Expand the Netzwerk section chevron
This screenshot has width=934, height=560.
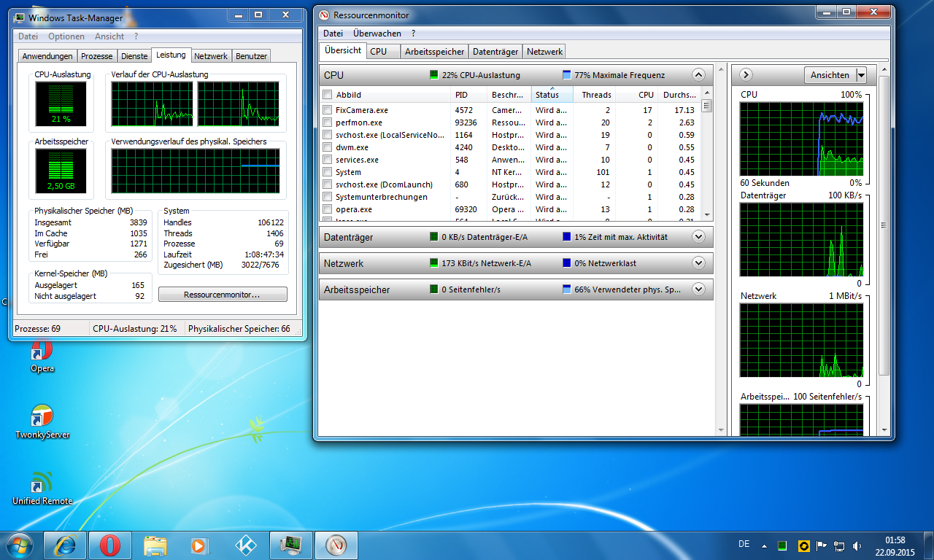pos(698,263)
